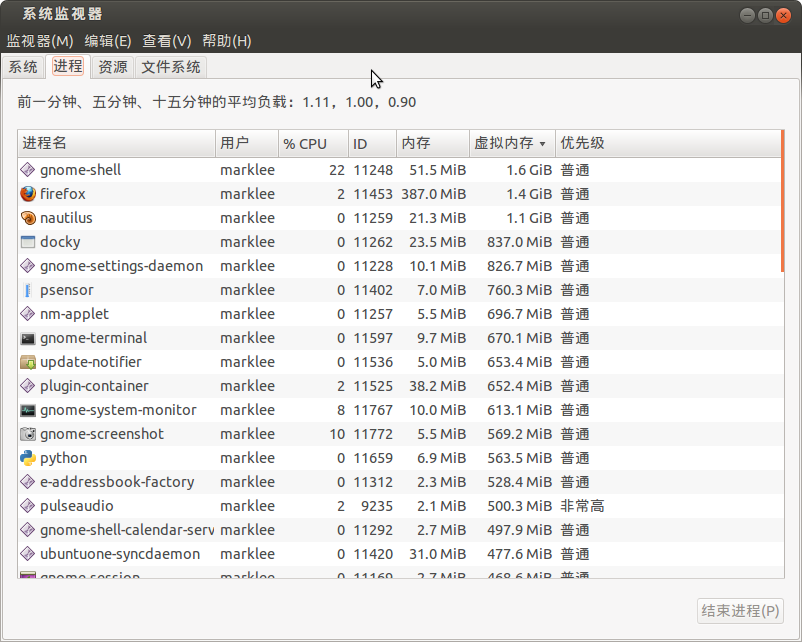
Task: Select the gnome-screenshot process name
Action: pos(102,434)
